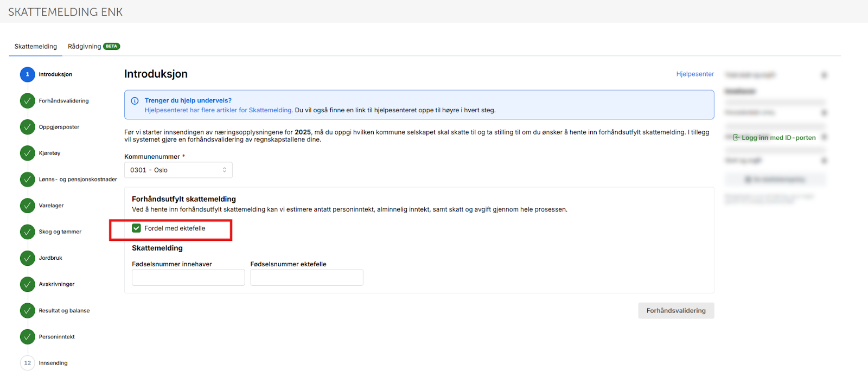The height and width of the screenshot is (390, 868).
Task: Click the info icon in help banner
Action: pyautogui.click(x=135, y=101)
